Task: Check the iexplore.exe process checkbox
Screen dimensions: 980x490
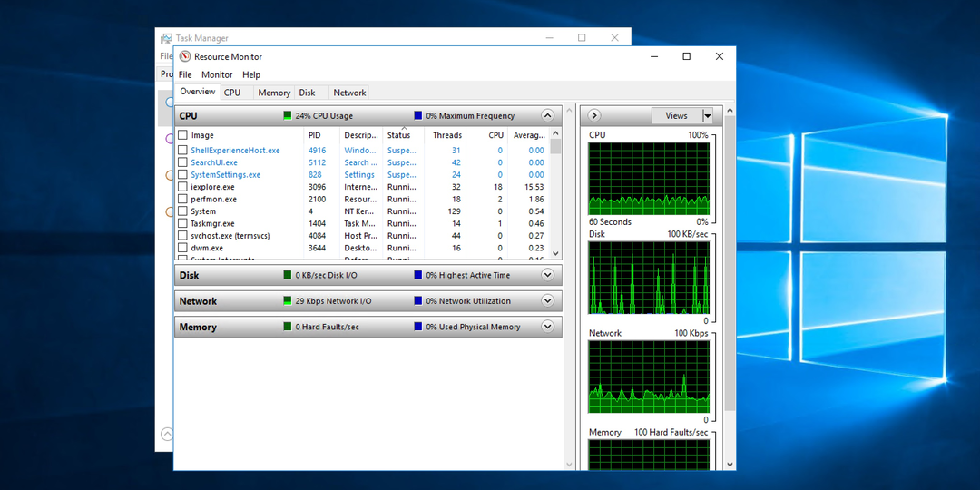Action: [182, 187]
